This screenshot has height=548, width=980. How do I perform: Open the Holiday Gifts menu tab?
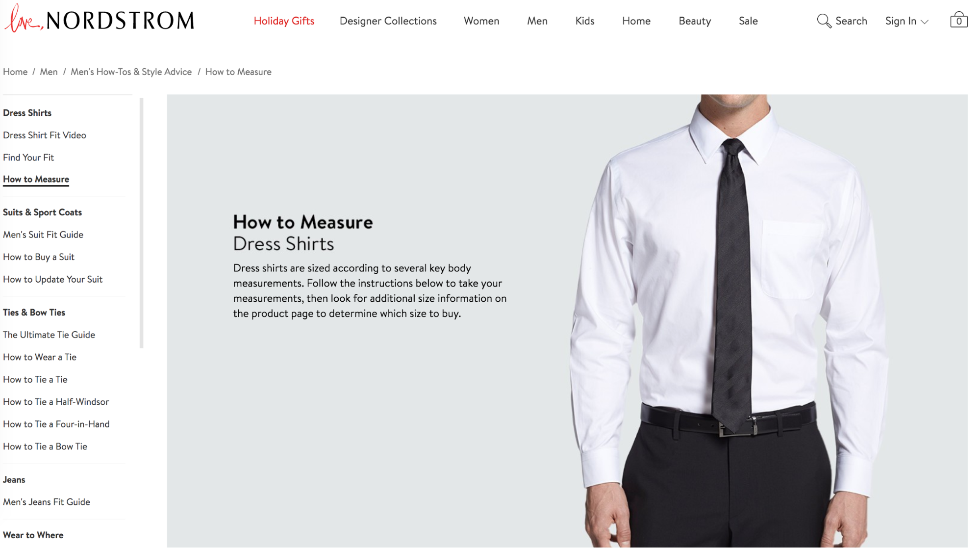[283, 21]
